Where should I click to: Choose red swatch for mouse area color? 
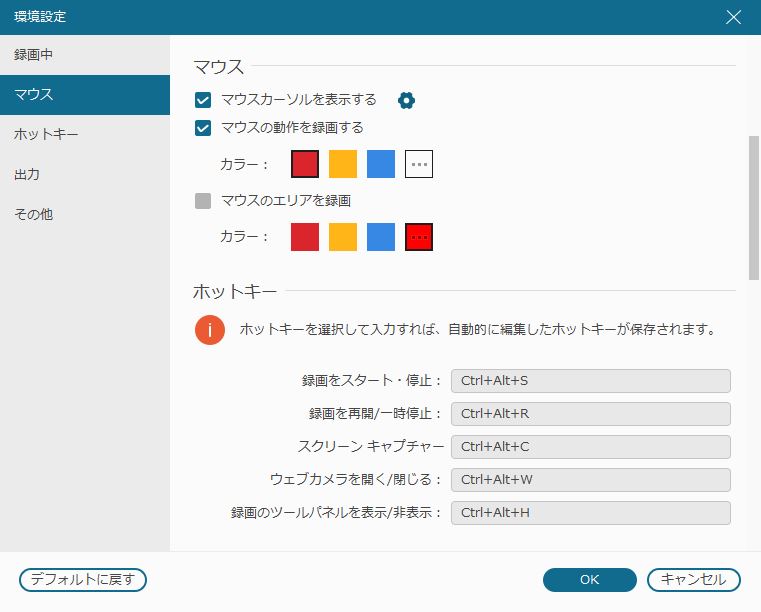(305, 237)
